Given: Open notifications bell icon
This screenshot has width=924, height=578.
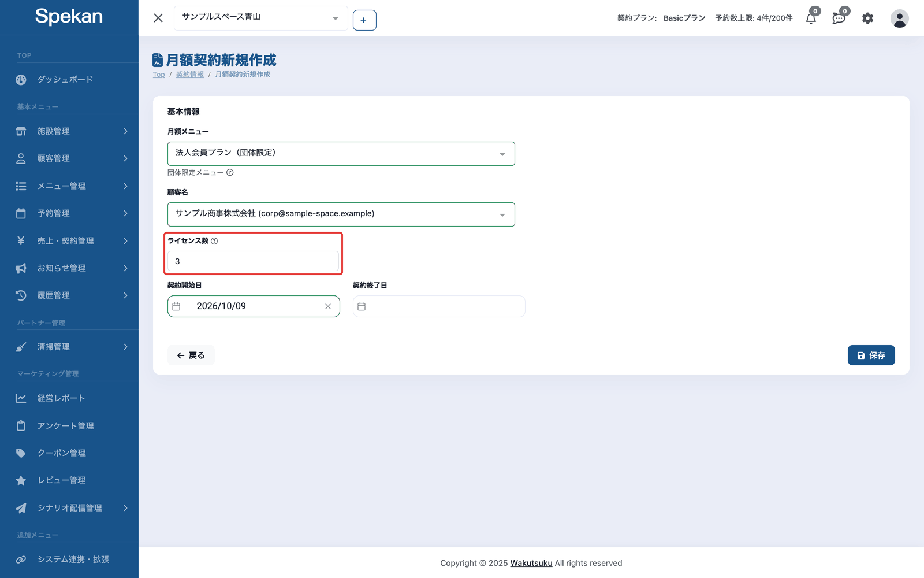Looking at the screenshot, I should point(811,18).
